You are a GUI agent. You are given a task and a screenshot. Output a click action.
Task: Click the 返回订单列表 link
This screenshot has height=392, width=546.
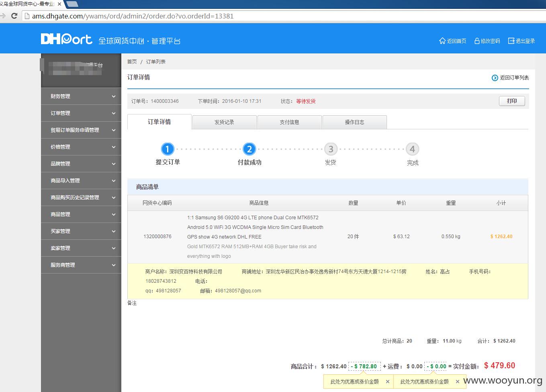point(514,78)
